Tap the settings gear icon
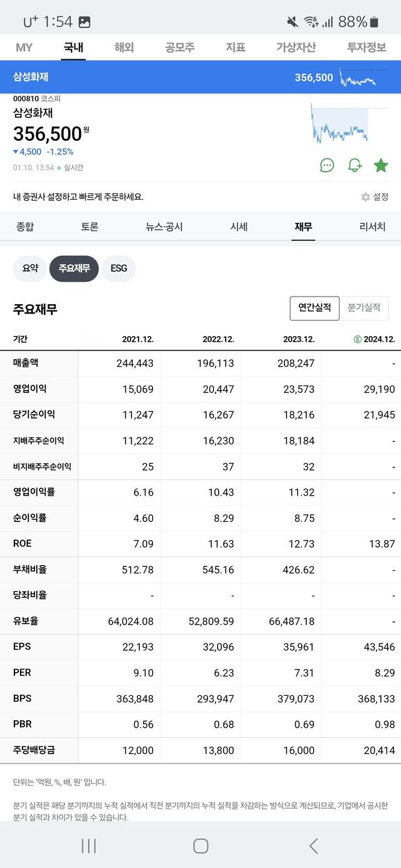The image size is (401, 868). click(366, 197)
